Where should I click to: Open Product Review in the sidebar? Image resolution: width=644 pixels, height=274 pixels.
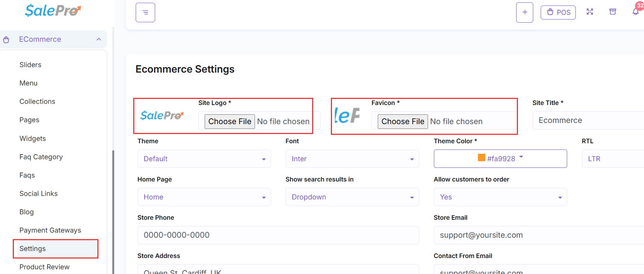44,267
